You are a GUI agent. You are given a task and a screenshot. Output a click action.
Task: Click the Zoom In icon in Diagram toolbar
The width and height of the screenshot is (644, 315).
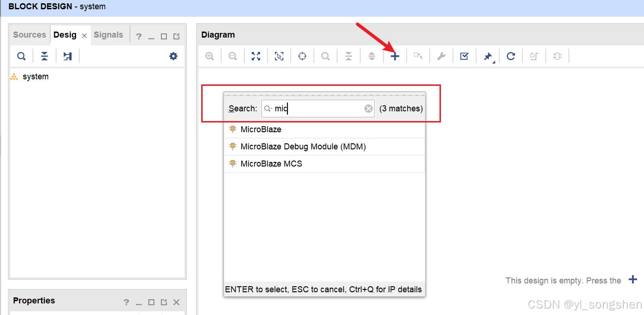210,56
